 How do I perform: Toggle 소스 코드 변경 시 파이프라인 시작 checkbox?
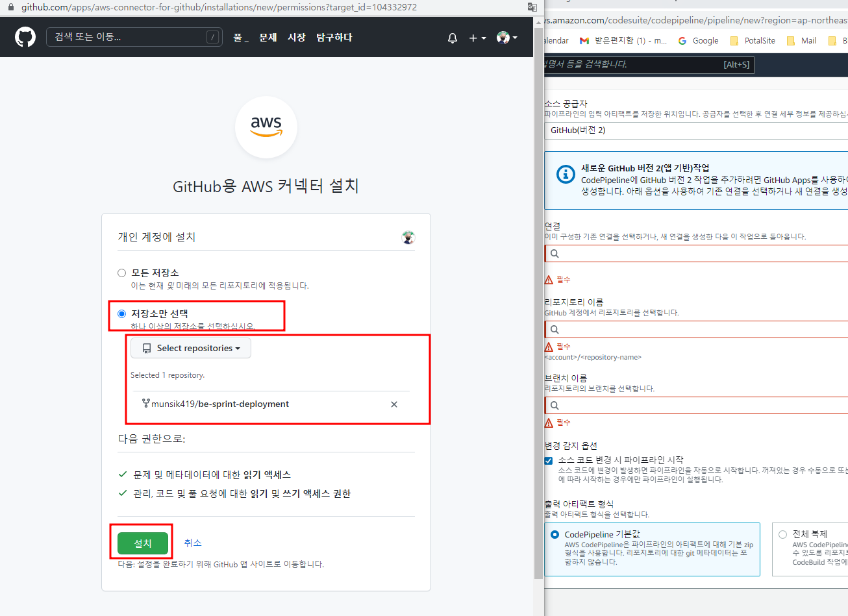pyautogui.click(x=549, y=460)
